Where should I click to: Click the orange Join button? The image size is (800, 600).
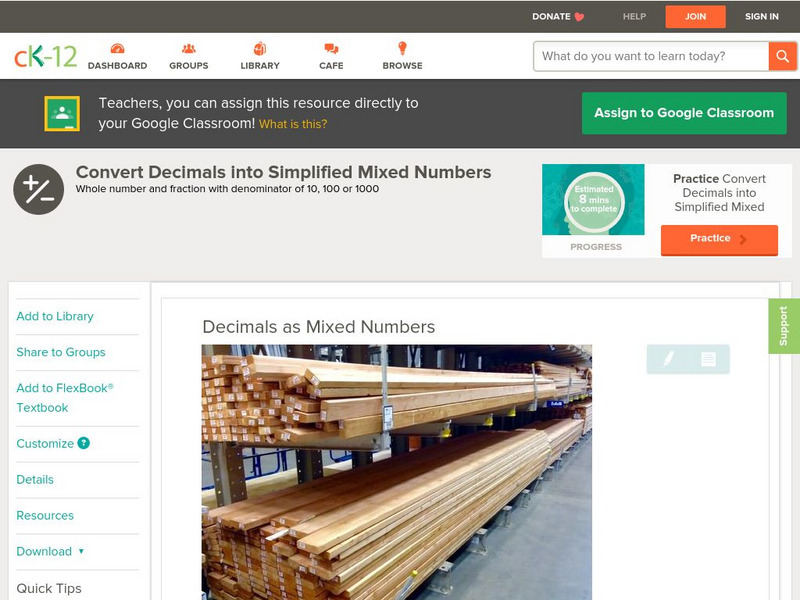(695, 17)
